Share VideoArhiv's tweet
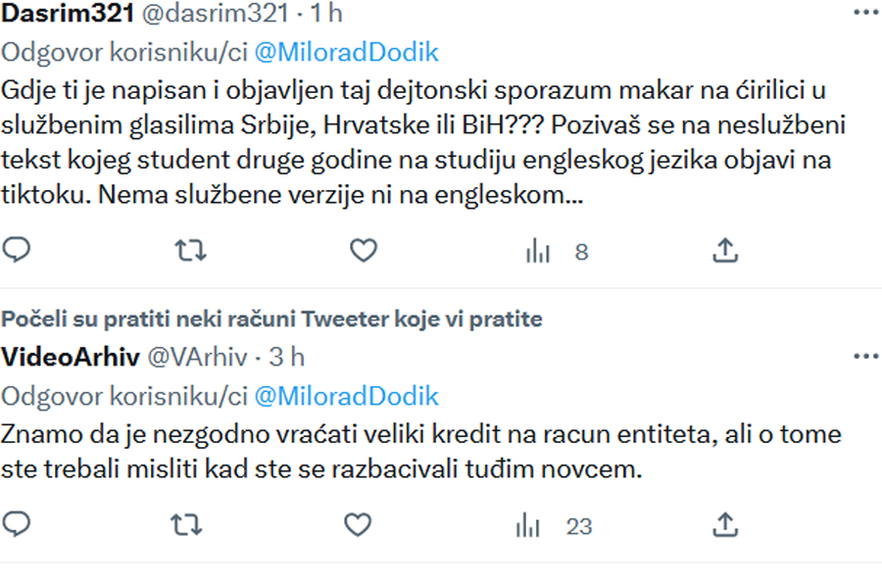The height and width of the screenshot is (588, 882). (x=725, y=524)
